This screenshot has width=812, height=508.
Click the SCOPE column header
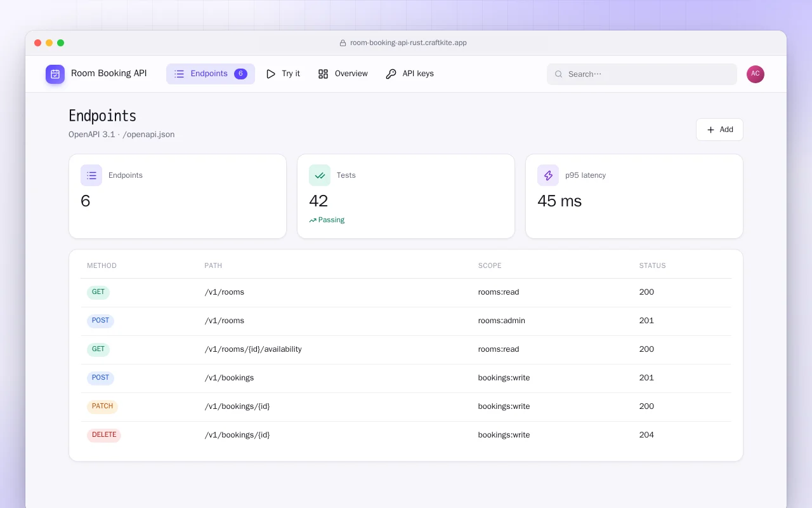point(490,265)
